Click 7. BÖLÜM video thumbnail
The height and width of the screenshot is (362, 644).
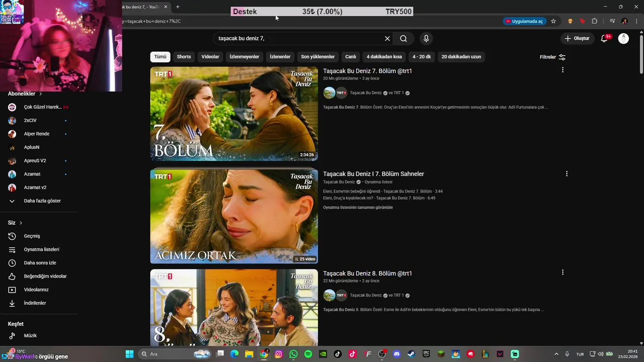pos(234,114)
